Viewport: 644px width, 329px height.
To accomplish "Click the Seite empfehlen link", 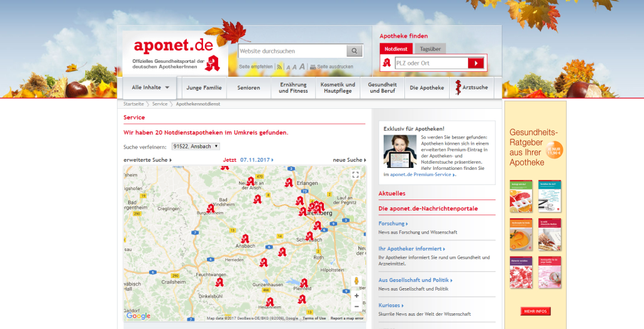I will point(255,67).
